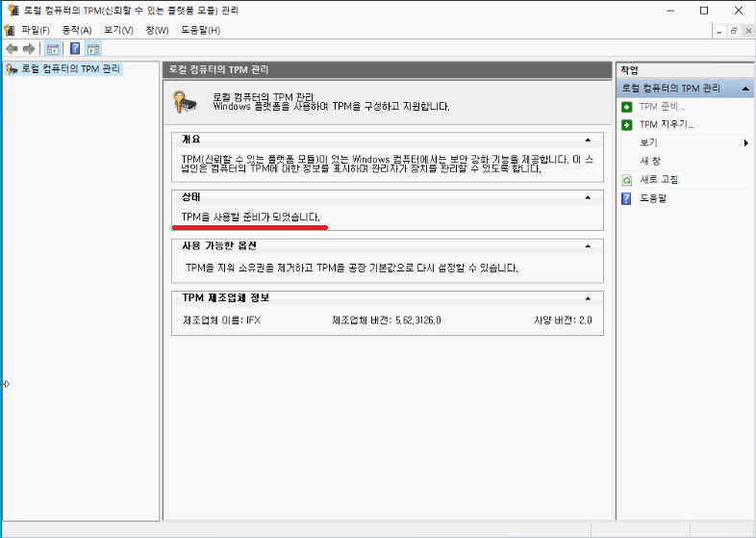Open help via the toolbar question mark
Image resolution: width=756 pixels, height=538 pixels.
(x=75, y=49)
